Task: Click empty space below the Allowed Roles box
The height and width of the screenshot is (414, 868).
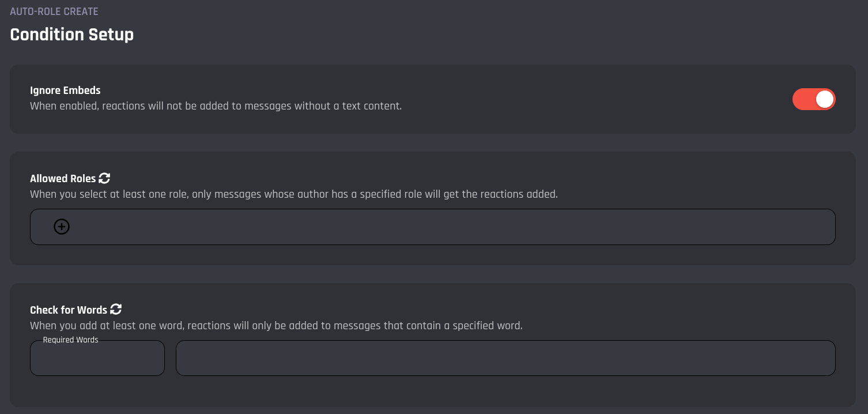Action: (x=432, y=255)
